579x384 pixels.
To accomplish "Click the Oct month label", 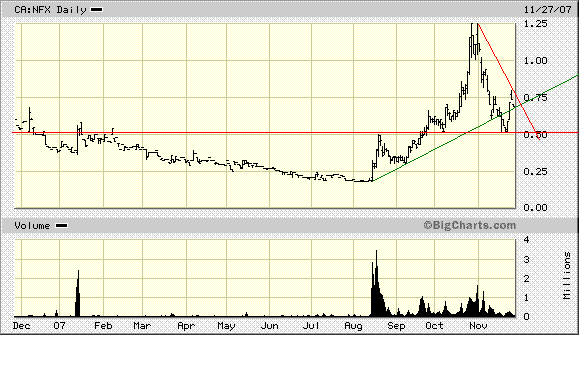I will coord(434,326).
